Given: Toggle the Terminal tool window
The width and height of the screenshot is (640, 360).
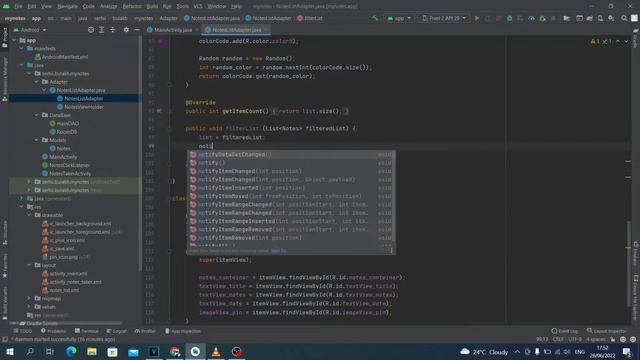Looking at the screenshot, I should [87, 331].
